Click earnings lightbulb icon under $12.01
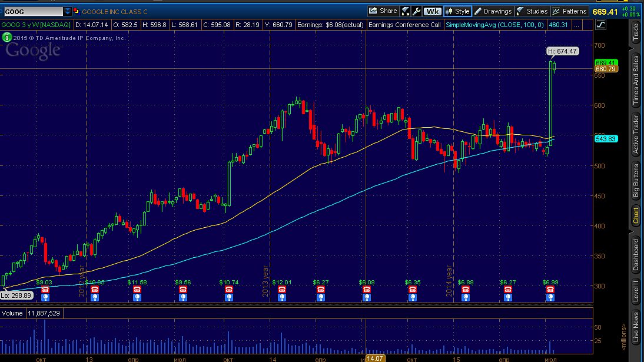This screenshot has width=644, height=362. tap(282, 297)
